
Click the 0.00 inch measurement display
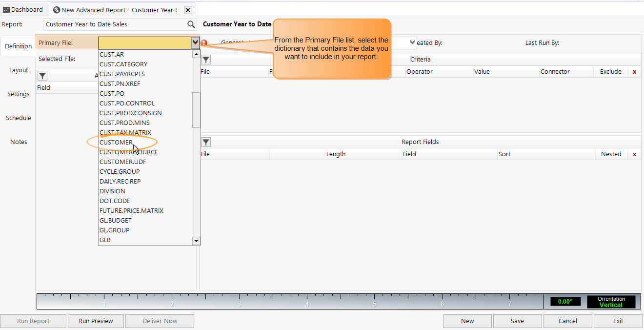tap(565, 302)
